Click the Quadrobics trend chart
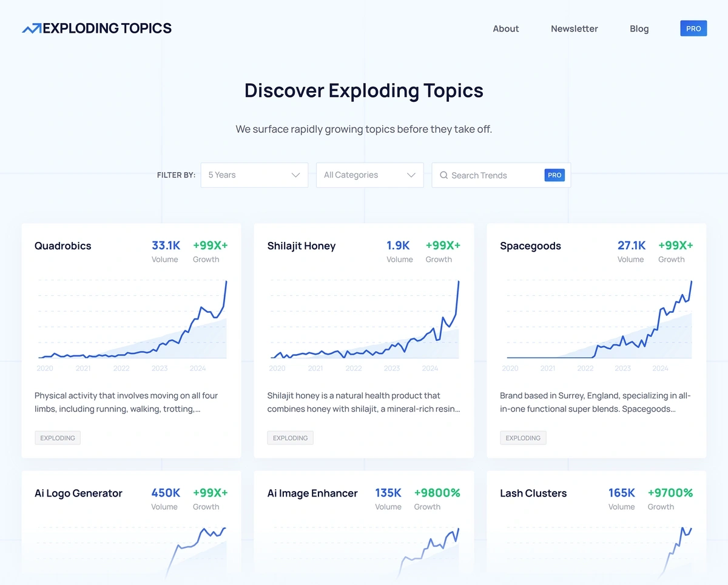The width and height of the screenshot is (728, 585). pyautogui.click(x=132, y=319)
